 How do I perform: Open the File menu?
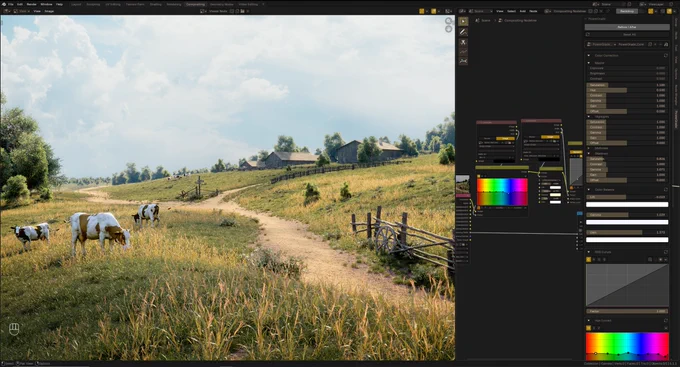tap(10, 4)
